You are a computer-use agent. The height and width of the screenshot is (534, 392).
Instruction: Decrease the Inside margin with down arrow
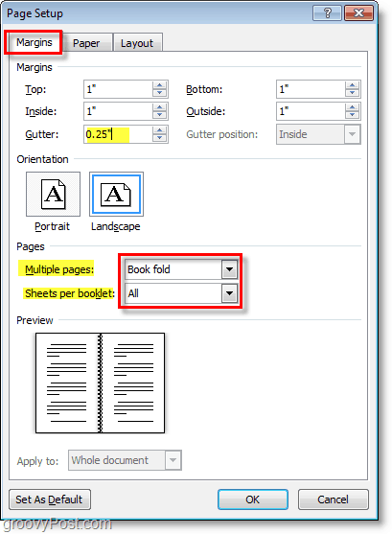pos(159,115)
